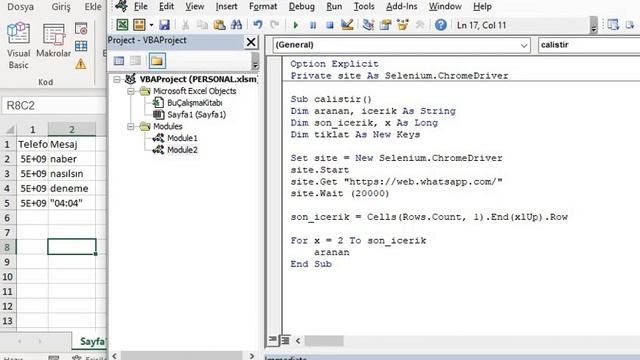
Task: Click the Cut scissors icon
Action: [185, 25]
